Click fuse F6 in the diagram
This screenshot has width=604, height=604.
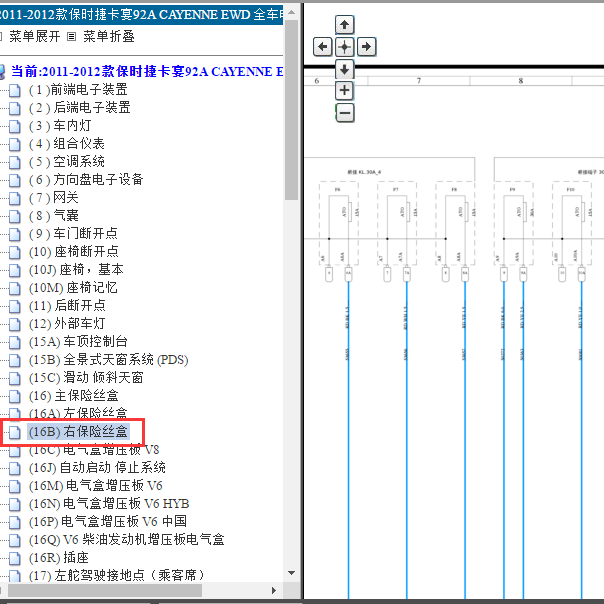[x=339, y=223]
